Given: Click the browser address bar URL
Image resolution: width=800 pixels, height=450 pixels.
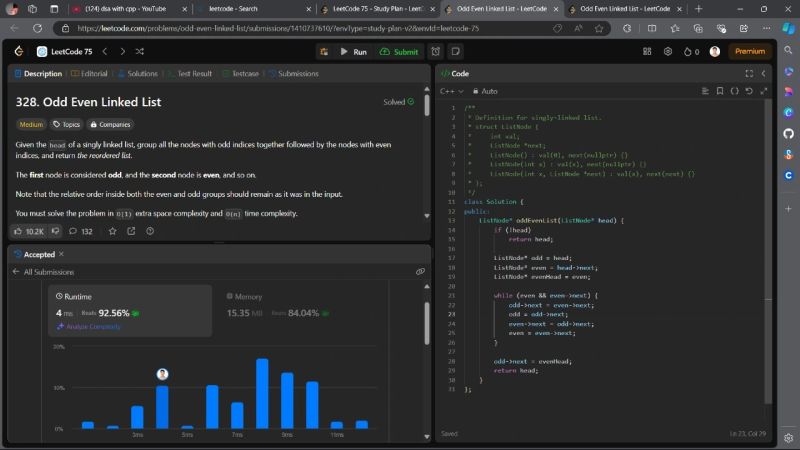Looking at the screenshot, I should tap(278, 29).
